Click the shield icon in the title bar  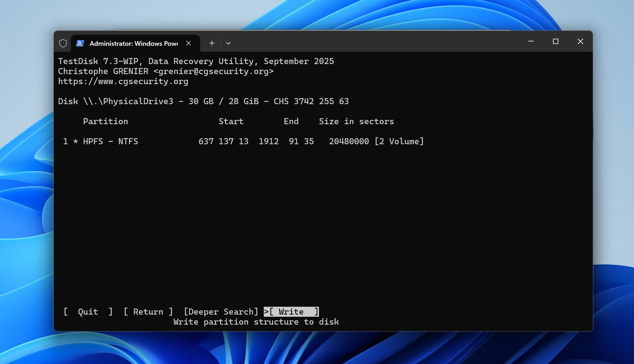click(x=63, y=43)
